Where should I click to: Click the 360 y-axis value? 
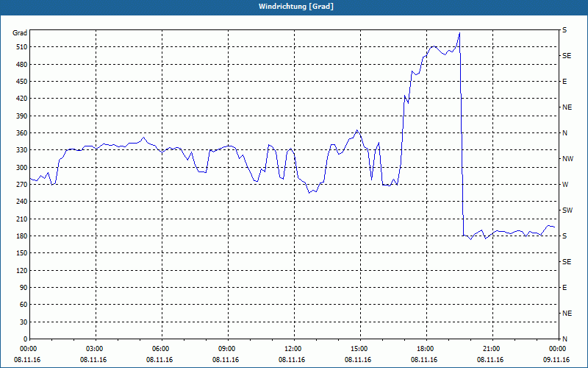click(22, 133)
